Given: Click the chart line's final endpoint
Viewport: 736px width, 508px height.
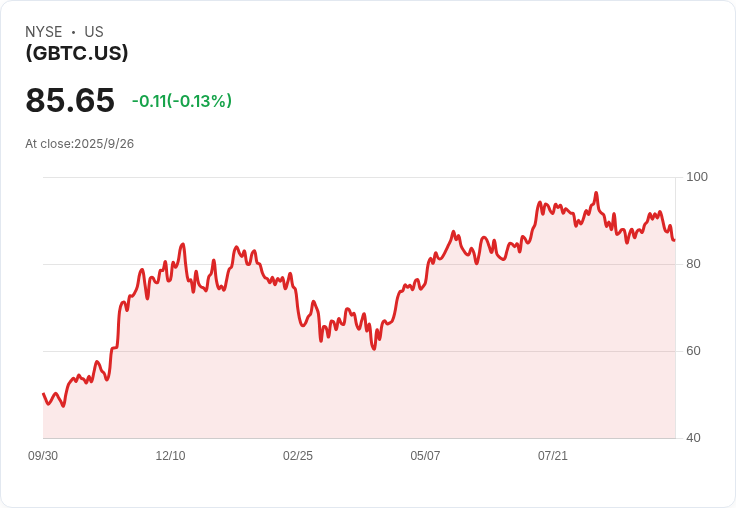Looking at the screenshot, I should tap(674, 240).
